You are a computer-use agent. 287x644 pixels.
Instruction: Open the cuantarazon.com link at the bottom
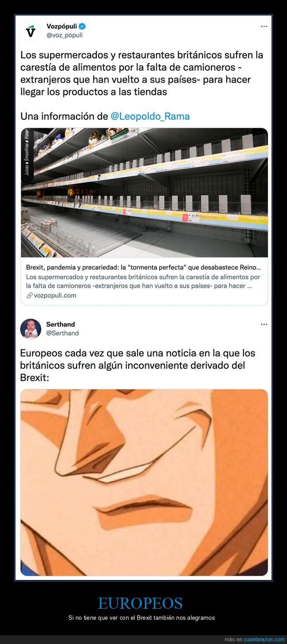264,640
